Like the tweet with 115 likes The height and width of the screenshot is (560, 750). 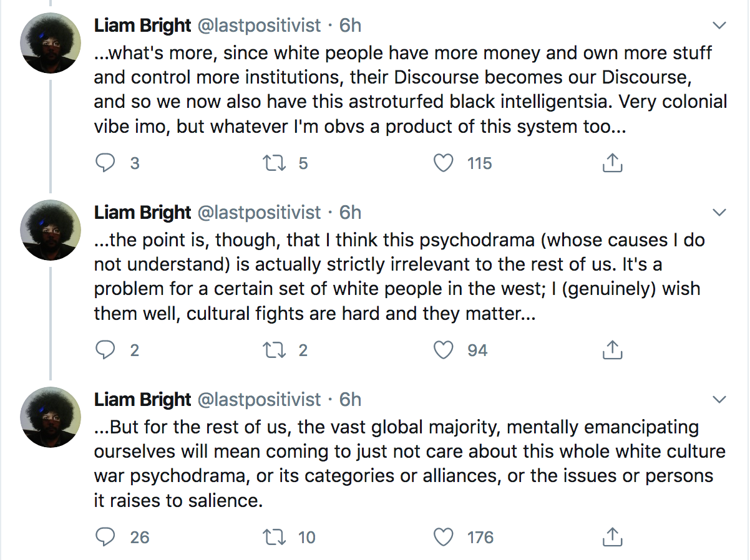[443, 163]
